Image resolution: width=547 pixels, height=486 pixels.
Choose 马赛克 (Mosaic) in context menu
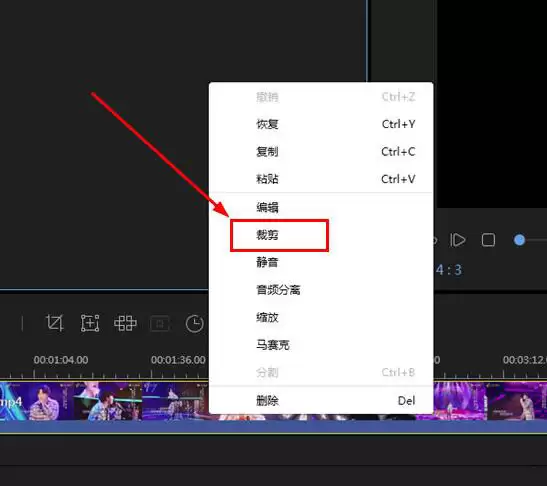(321, 345)
